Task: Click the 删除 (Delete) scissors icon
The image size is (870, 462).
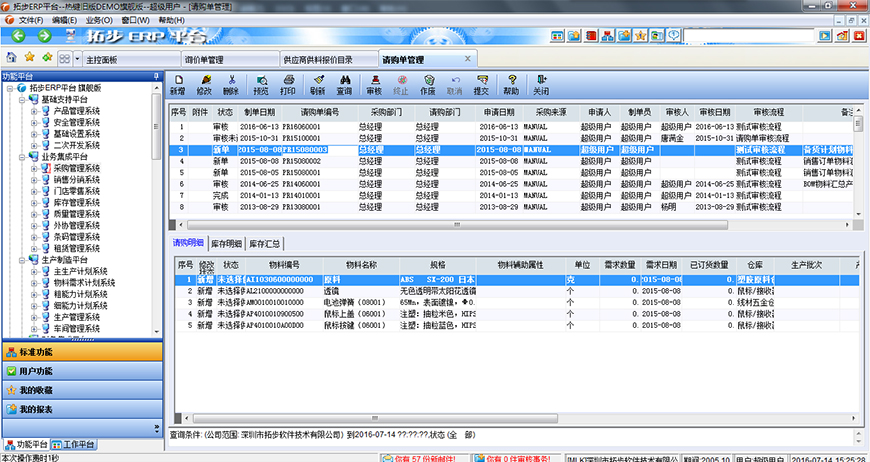Action: [x=232, y=84]
